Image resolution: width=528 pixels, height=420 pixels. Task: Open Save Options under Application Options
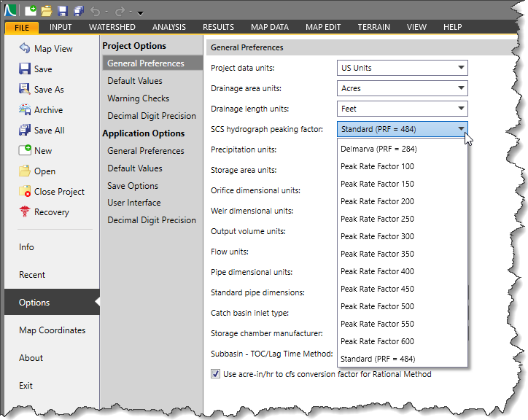click(x=133, y=186)
